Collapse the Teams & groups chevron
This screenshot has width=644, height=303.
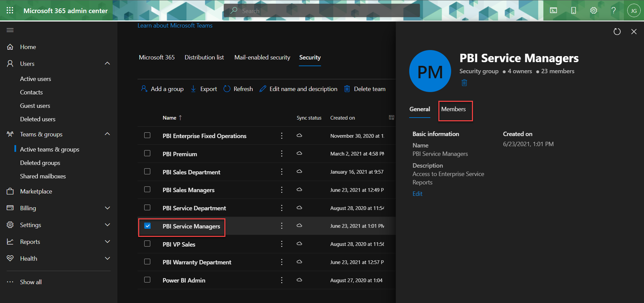click(x=107, y=134)
